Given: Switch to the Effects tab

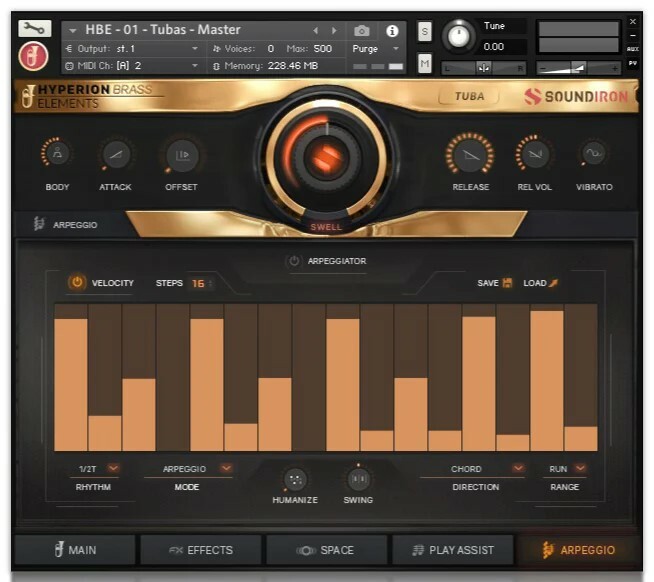Looking at the screenshot, I should tap(201, 550).
